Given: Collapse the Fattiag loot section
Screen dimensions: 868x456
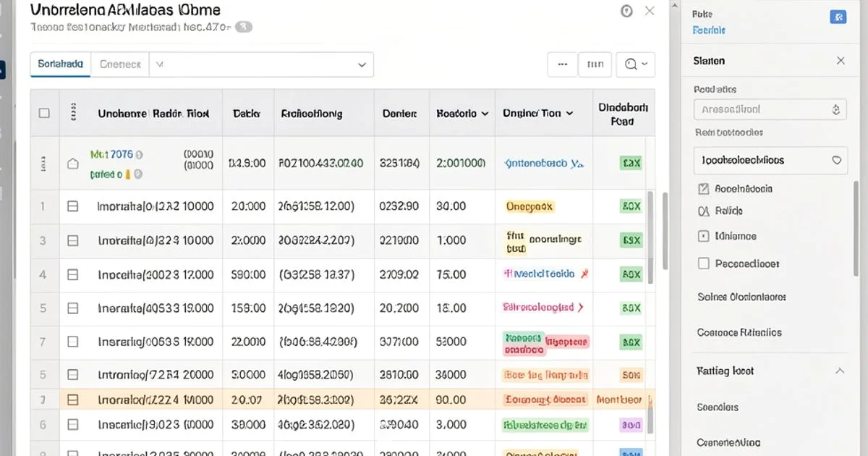Looking at the screenshot, I should [x=839, y=371].
